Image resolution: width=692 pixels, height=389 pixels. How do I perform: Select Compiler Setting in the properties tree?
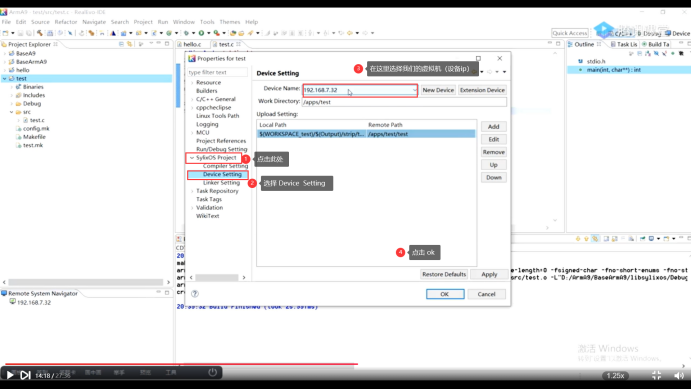point(225,166)
